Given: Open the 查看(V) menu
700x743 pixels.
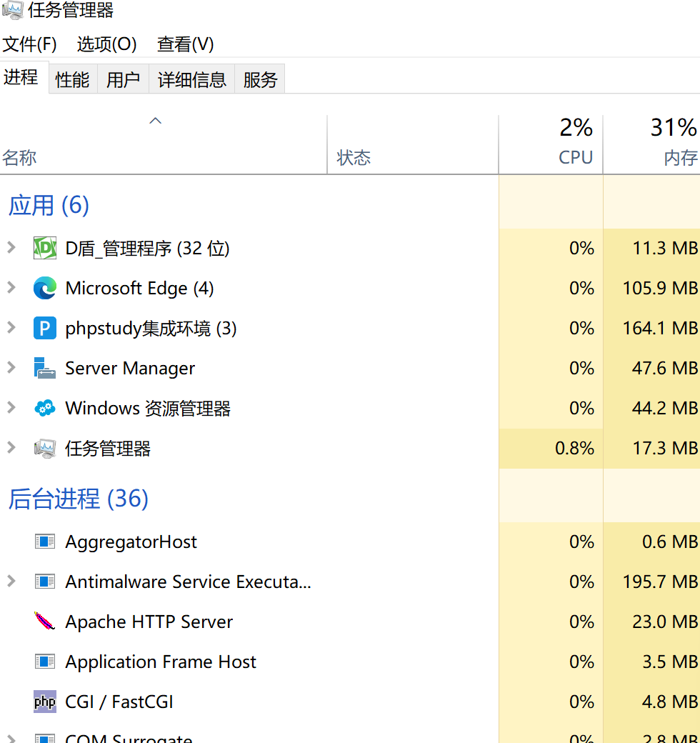Looking at the screenshot, I should click(185, 44).
